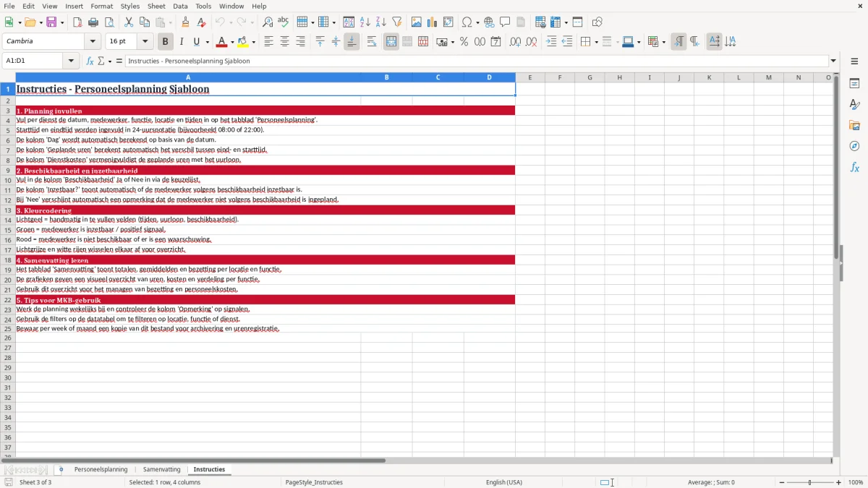Add a decimal place
The height and width of the screenshot is (488, 868).
point(515,42)
